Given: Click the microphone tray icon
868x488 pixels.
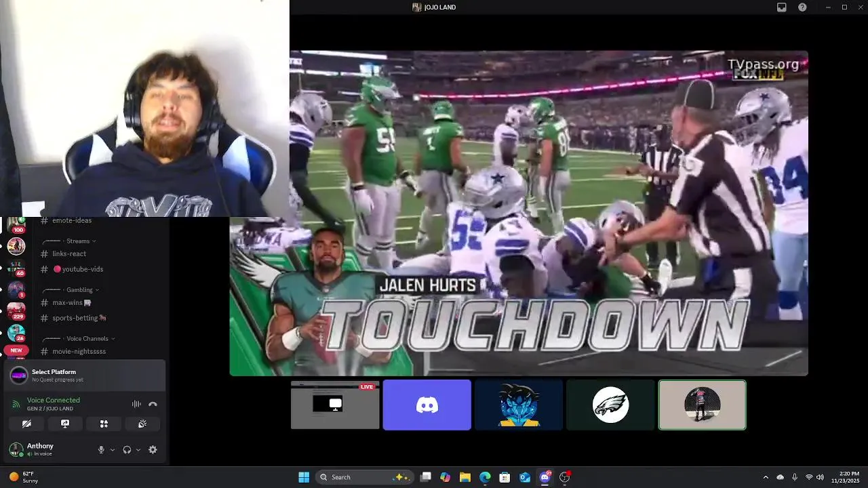Looking at the screenshot, I should 794,477.
